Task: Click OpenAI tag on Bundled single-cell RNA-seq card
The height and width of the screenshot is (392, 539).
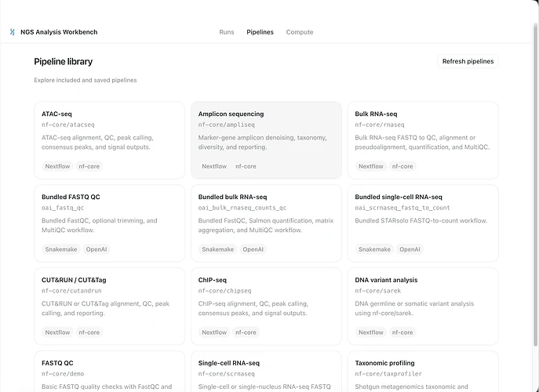Action: (x=410, y=249)
